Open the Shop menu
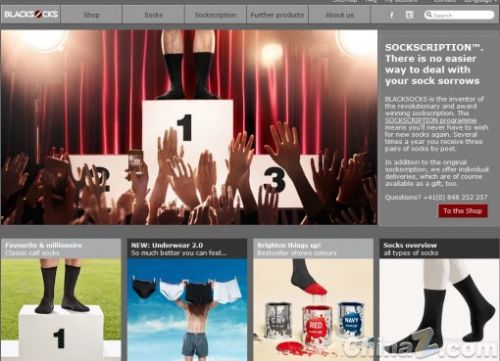The width and height of the screenshot is (500, 361). point(91,15)
